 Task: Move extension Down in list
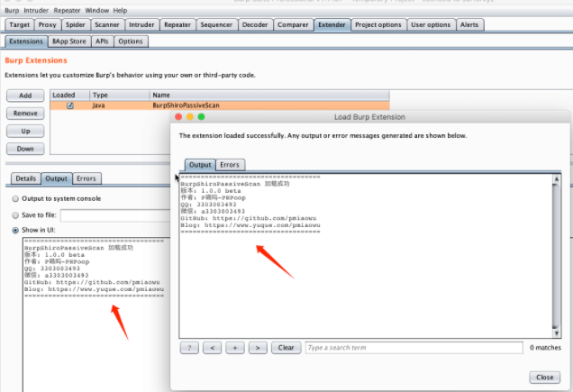pyautogui.click(x=25, y=149)
